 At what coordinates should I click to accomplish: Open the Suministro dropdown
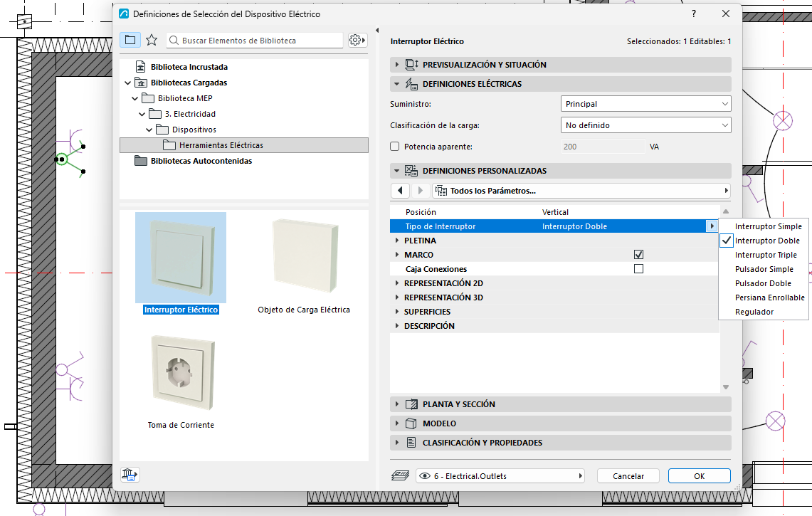coord(645,104)
